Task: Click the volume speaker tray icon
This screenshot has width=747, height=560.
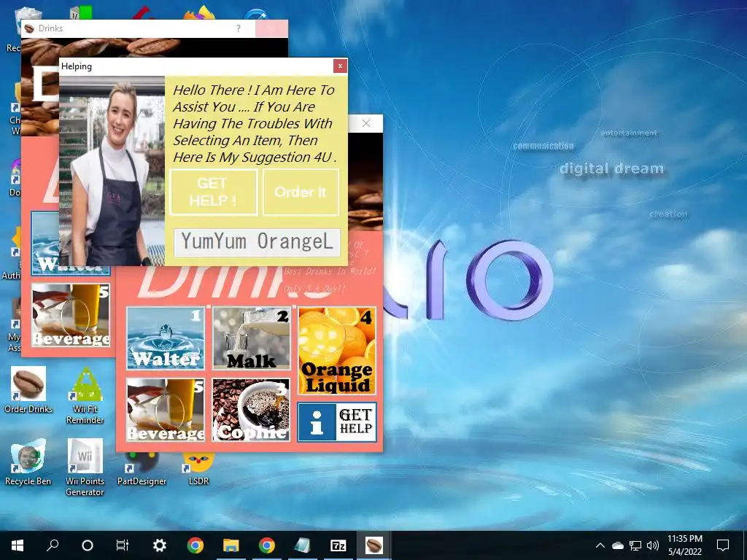Action: pyautogui.click(x=653, y=545)
